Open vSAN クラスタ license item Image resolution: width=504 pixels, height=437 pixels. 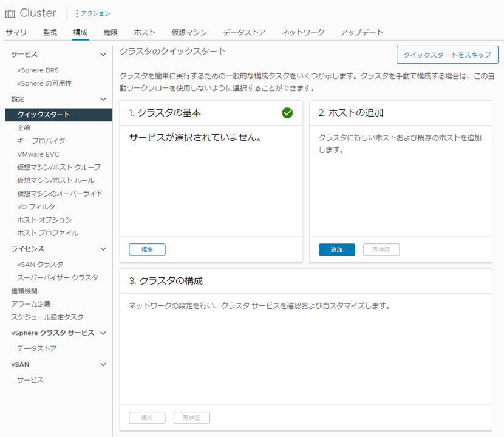click(x=40, y=265)
